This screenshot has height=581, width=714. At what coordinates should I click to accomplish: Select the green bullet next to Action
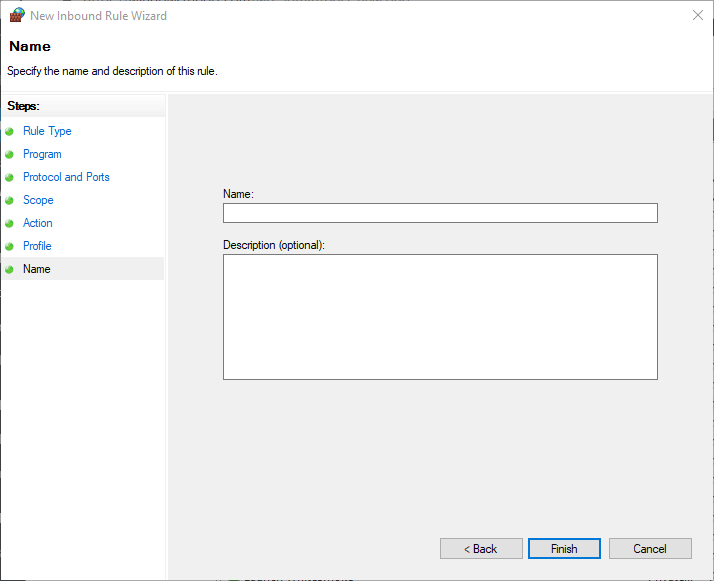point(10,223)
